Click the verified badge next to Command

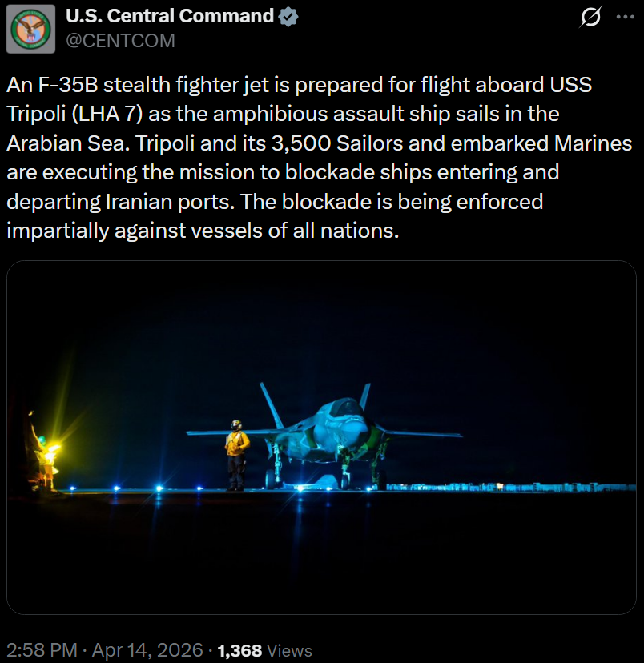coord(288,16)
